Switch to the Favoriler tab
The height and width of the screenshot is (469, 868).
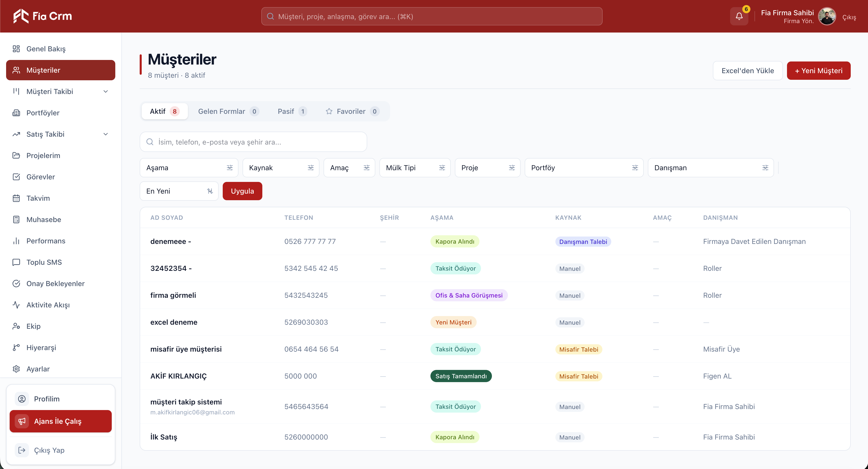tap(352, 111)
